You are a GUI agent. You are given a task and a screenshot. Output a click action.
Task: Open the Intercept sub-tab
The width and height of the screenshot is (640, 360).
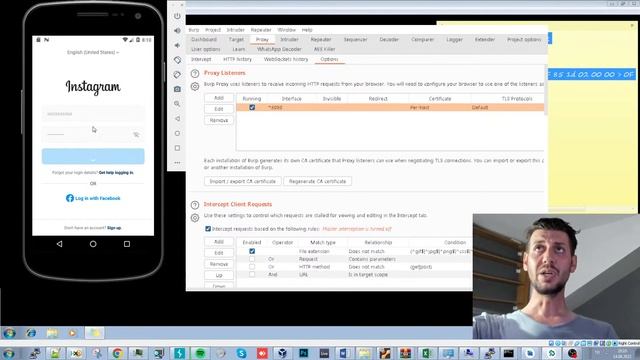pyautogui.click(x=201, y=59)
